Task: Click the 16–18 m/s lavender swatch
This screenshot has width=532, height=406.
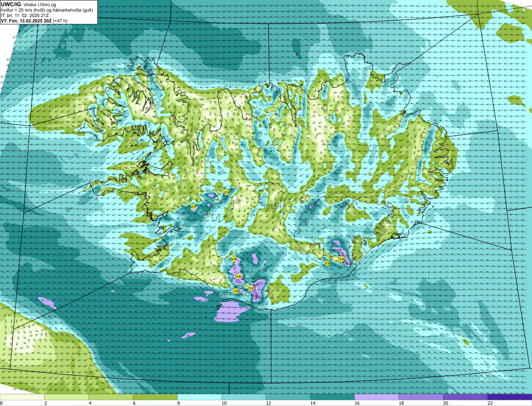Action: pos(377,397)
